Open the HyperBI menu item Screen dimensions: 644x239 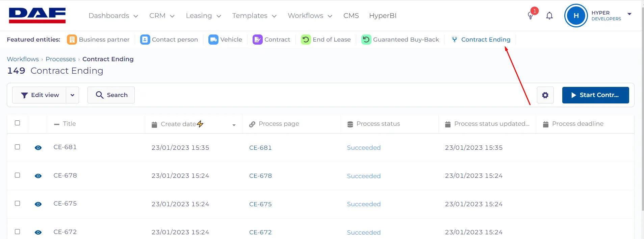(x=383, y=16)
